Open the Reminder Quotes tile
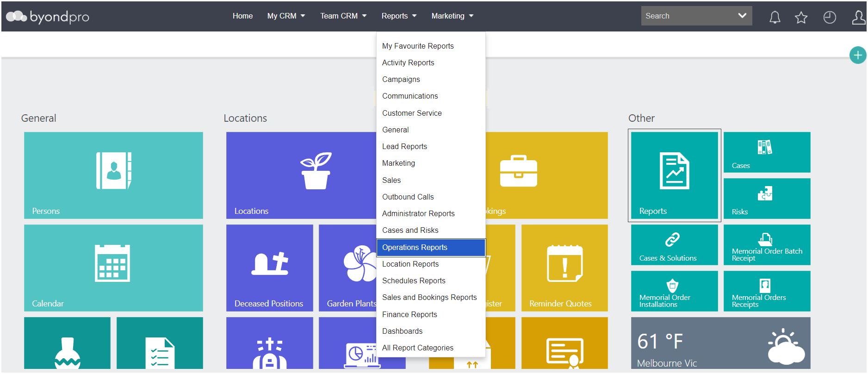Screen dimensions: 868x374 (564, 268)
